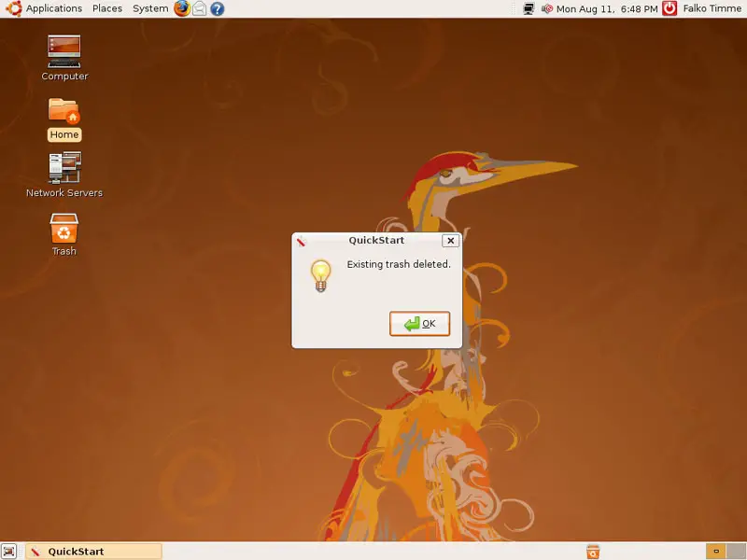Click the Falko Timme user name
The width and height of the screenshot is (747, 560).
[712, 8]
